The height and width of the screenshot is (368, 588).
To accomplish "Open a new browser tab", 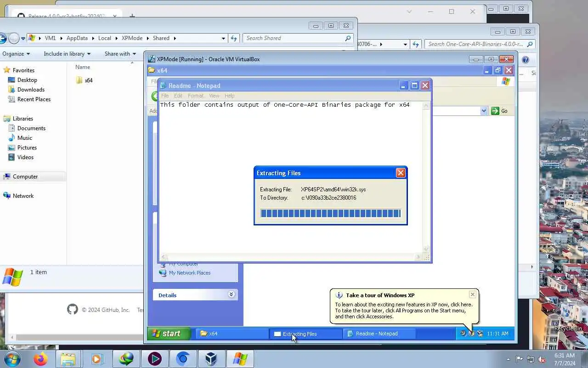I will [132, 16].
